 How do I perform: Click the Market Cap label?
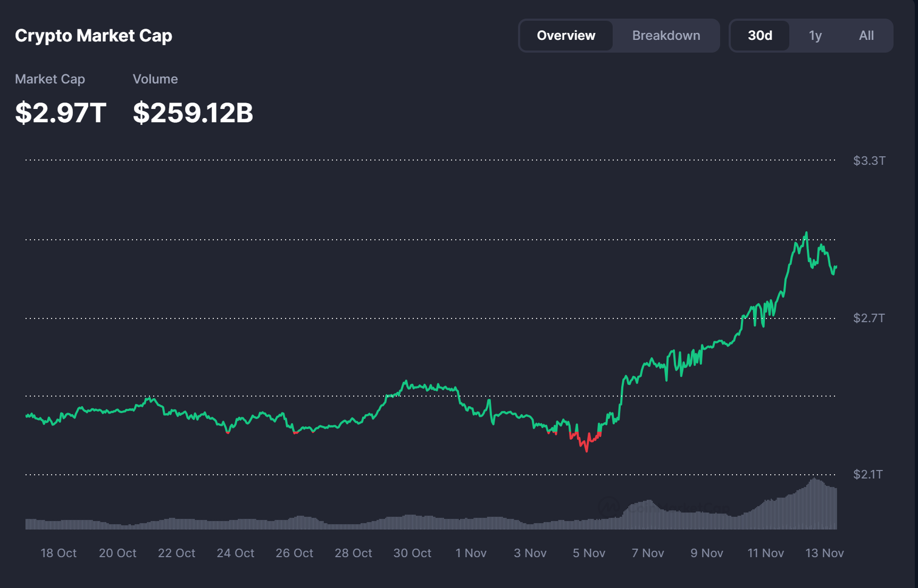(x=50, y=79)
